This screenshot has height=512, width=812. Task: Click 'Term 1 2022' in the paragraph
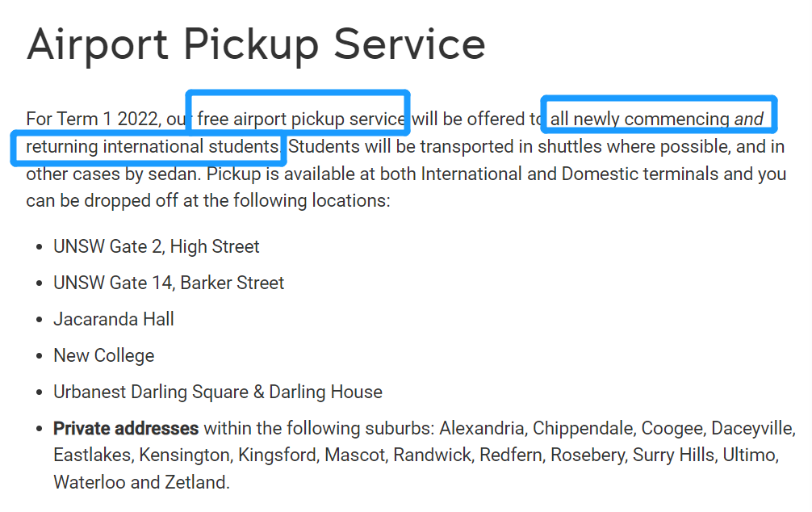[x=110, y=119]
